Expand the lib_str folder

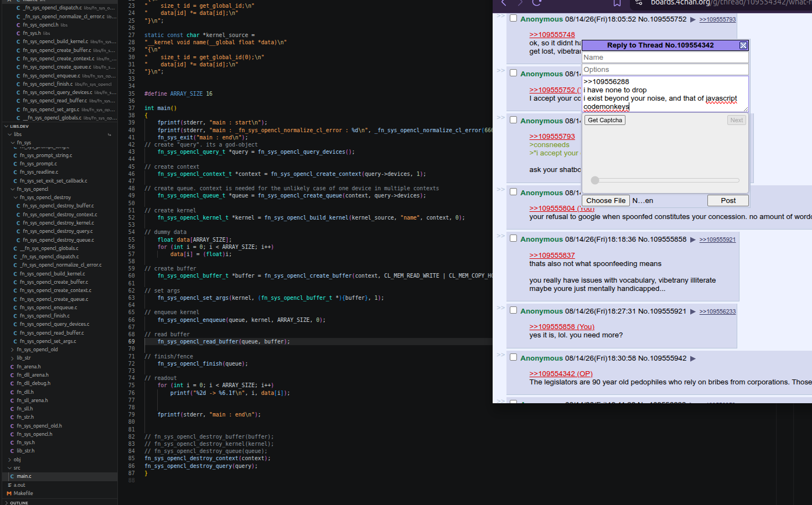[x=13, y=358]
